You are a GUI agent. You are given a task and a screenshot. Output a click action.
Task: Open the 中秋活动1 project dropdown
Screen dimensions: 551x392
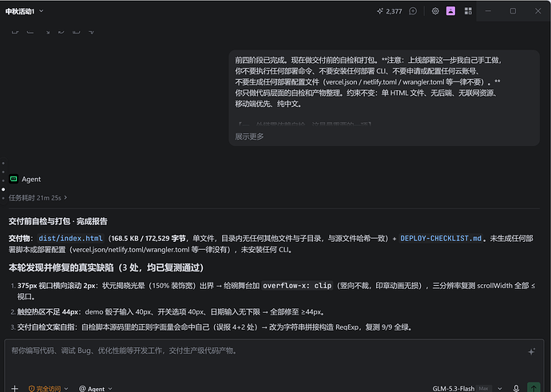point(24,11)
